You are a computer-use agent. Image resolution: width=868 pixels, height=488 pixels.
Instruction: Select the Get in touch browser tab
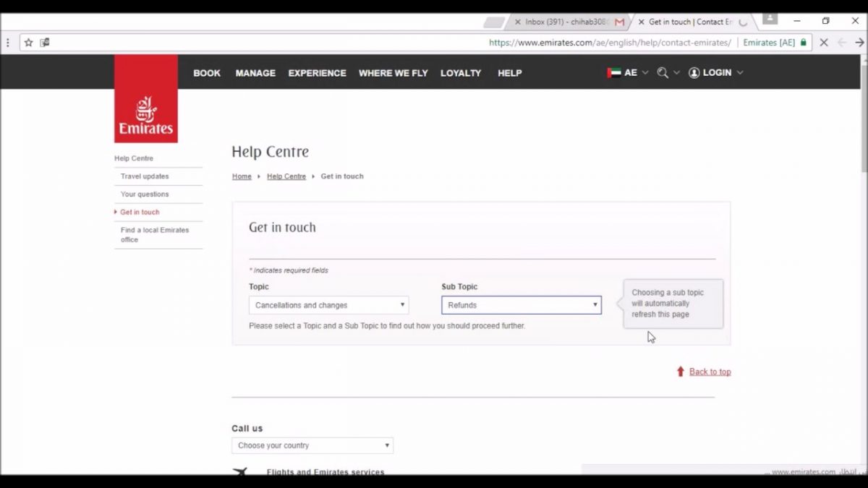point(691,22)
